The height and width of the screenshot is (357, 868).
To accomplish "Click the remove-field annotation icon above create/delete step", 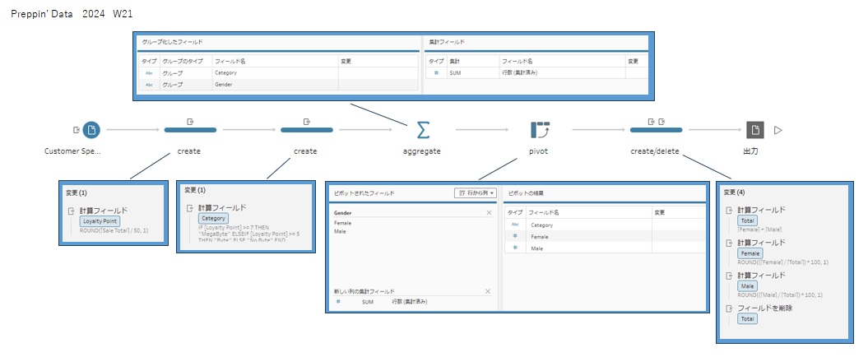I will (661, 121).
